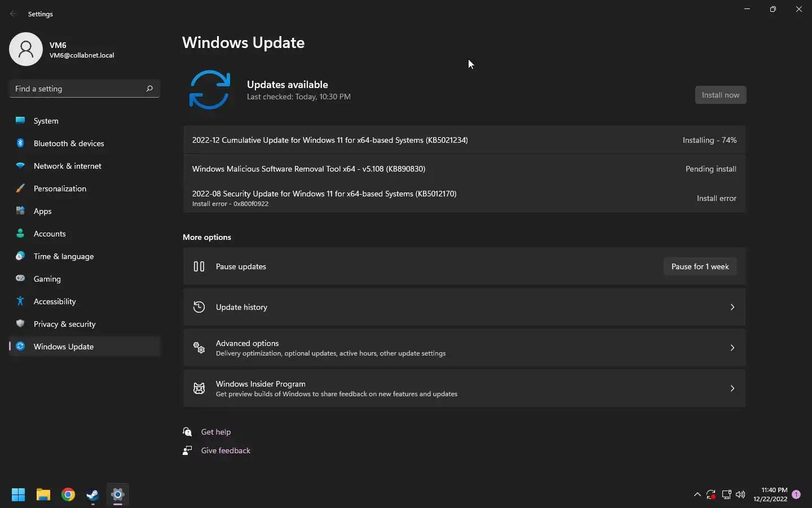Open the Give feedback link
Image resolution: width=812 pixels, height=508 pixels.
226,450
